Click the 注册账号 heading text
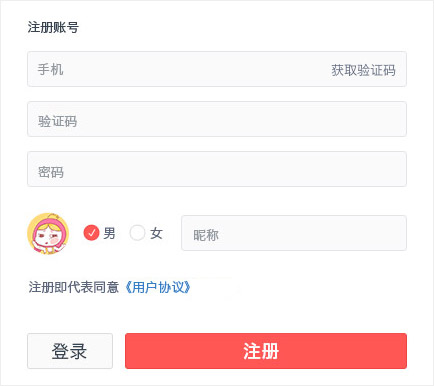 53,27
